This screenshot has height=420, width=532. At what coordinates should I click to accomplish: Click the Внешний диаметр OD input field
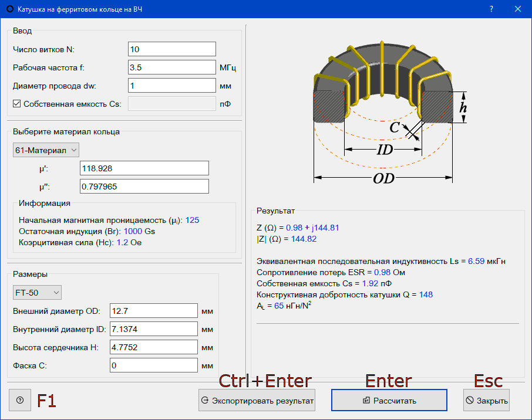coord(154,311)
